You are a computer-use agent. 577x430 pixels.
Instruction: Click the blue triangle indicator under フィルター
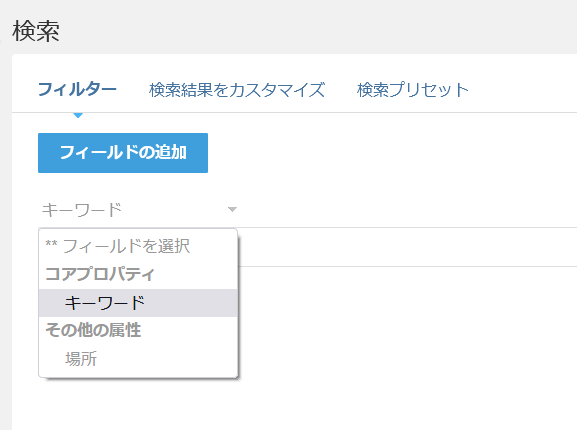(x=78, y=116)
